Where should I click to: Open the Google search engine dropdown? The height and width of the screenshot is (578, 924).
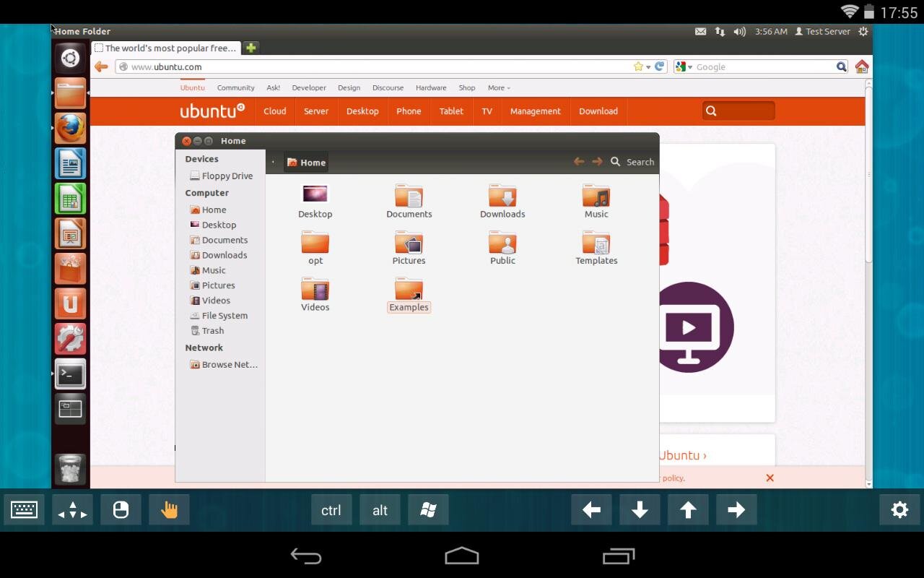click(x=683, y=67)
